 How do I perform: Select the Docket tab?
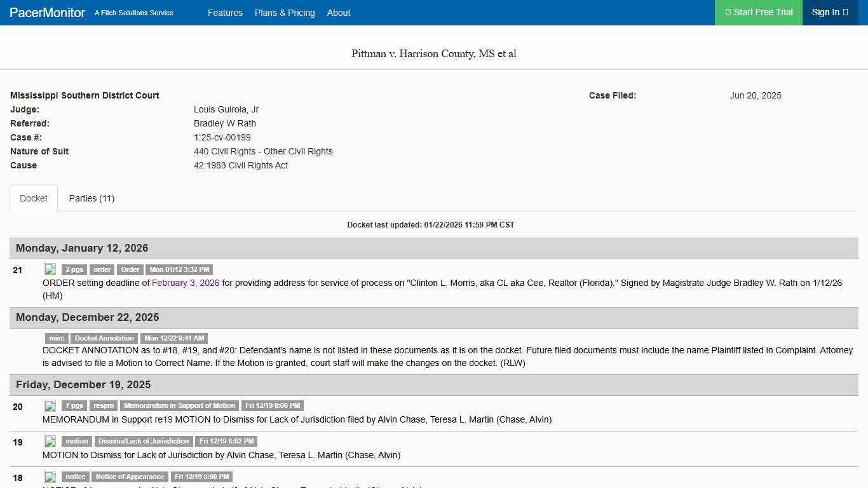(33, 198)
